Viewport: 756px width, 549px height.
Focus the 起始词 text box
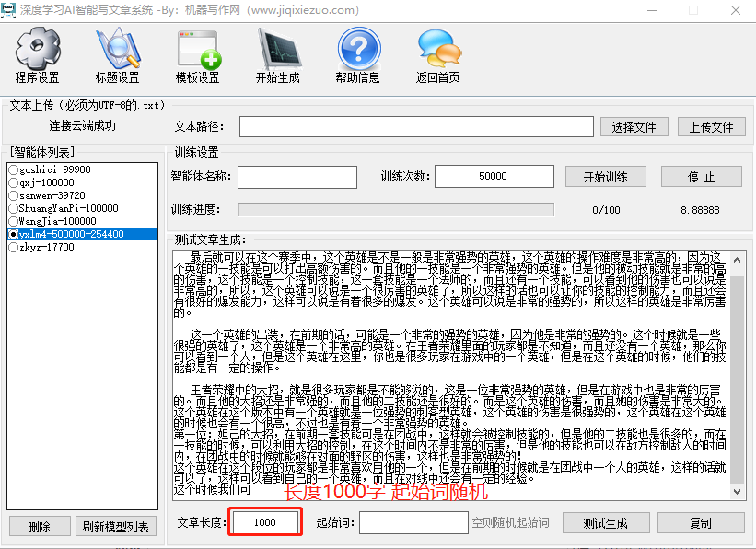pos(413,523)
